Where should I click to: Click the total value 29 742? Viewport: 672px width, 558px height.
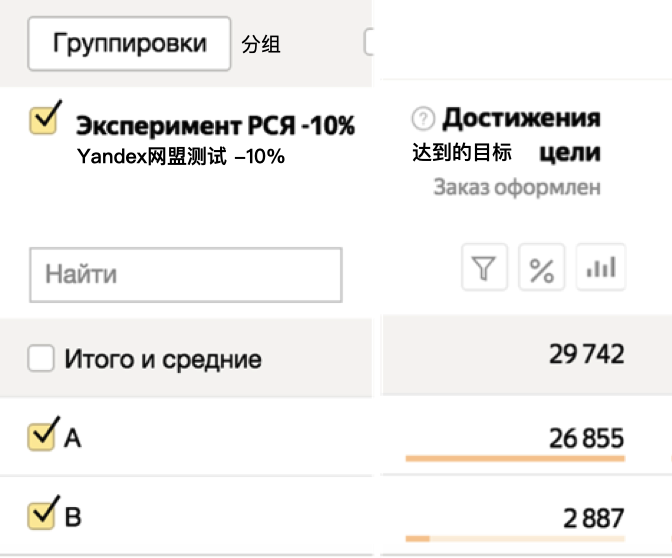point(586,354)
